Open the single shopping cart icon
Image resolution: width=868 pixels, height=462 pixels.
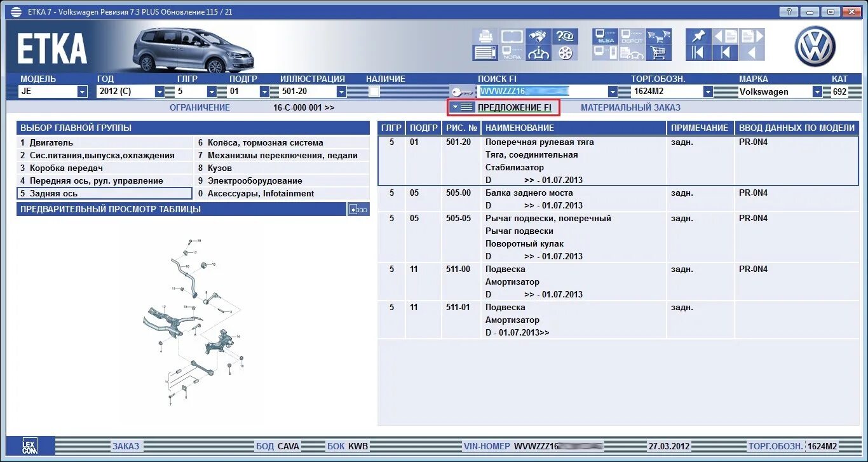pyautogui.click(x=659, y=53)
